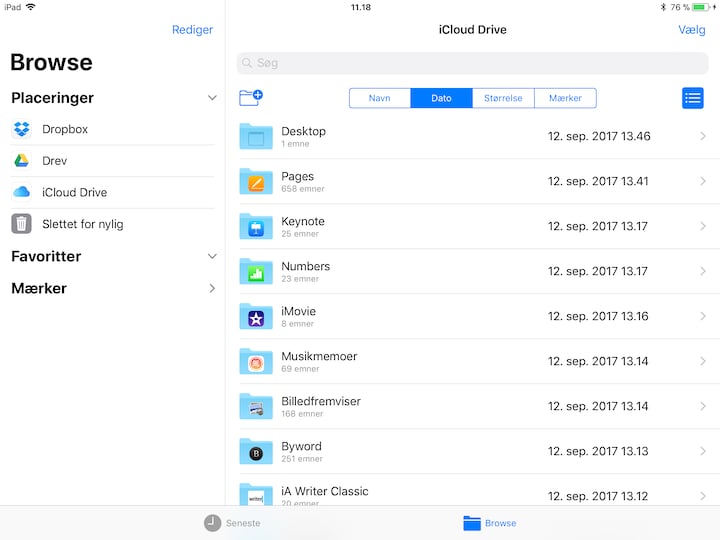Toggle the list view icon
The image size is (720, 540).
tap(692, 98)
